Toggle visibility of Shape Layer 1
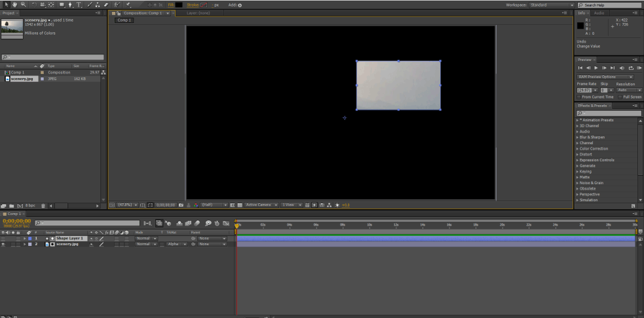 tap(3, 238)
